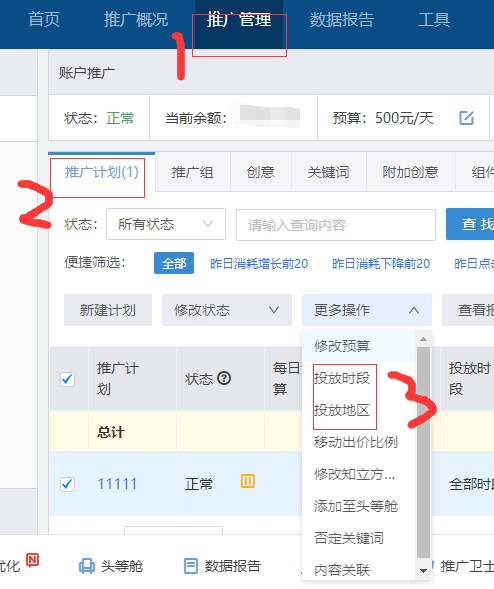This screenshot has width=494, height=589.
Task: Switch to the 推广计划(1) tab
Action: pyautogui.click(x=101, y=172)
